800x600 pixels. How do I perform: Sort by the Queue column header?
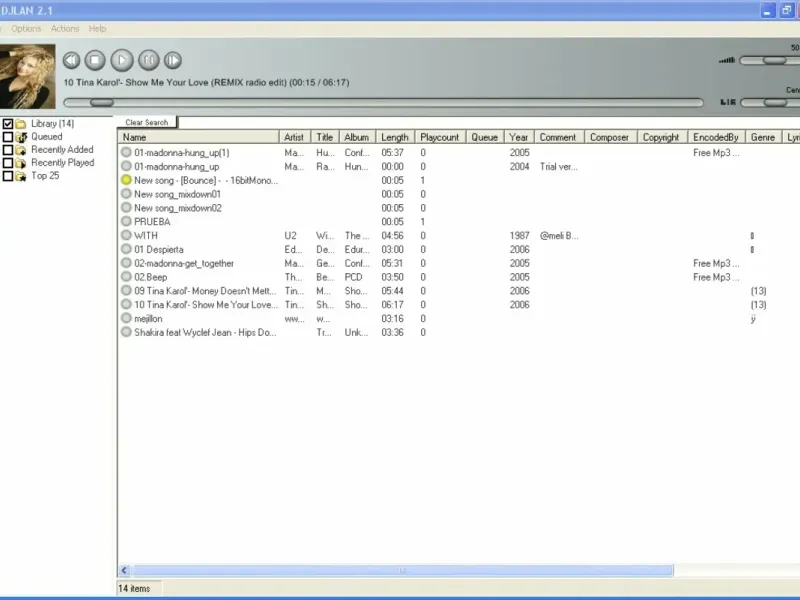(485, 137)
